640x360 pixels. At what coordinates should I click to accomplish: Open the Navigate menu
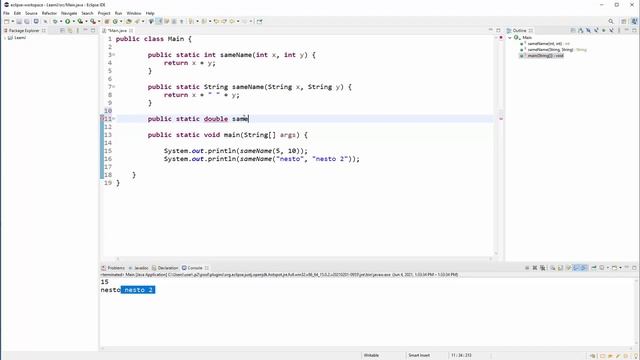pos(69,13)
